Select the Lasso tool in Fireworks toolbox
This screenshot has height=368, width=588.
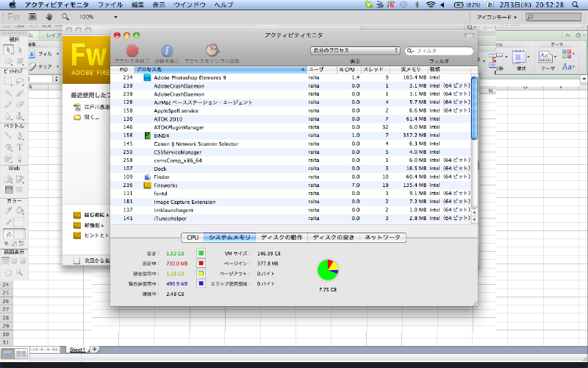click(x=20, y=81)
